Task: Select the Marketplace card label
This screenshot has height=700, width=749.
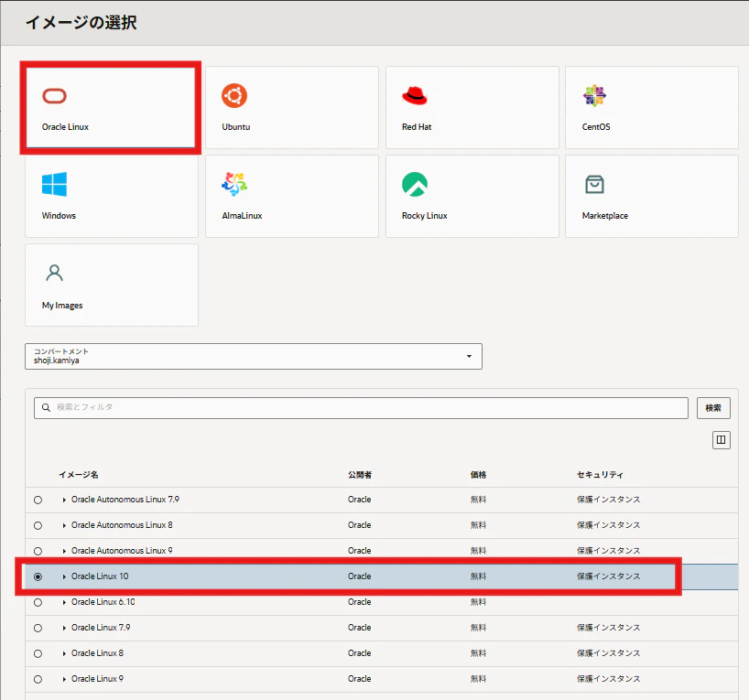Action: (605, 216)
